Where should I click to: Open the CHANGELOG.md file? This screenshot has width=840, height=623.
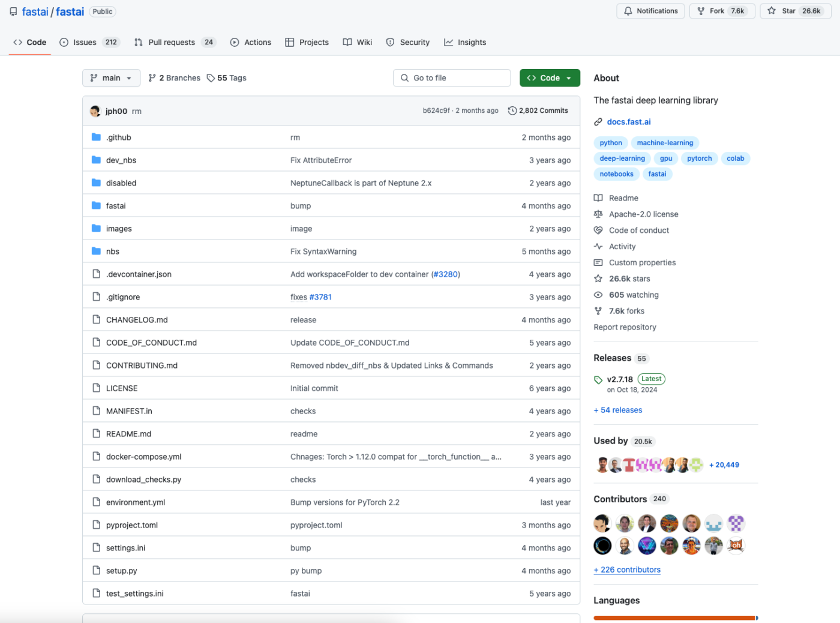[137, 320]
